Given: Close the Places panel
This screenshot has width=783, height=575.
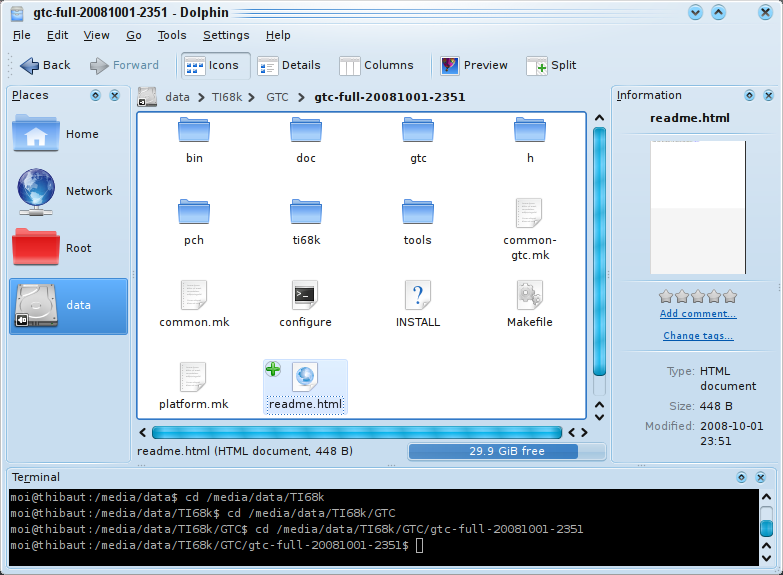Looking at the screenshot, I should coord(115,95).
